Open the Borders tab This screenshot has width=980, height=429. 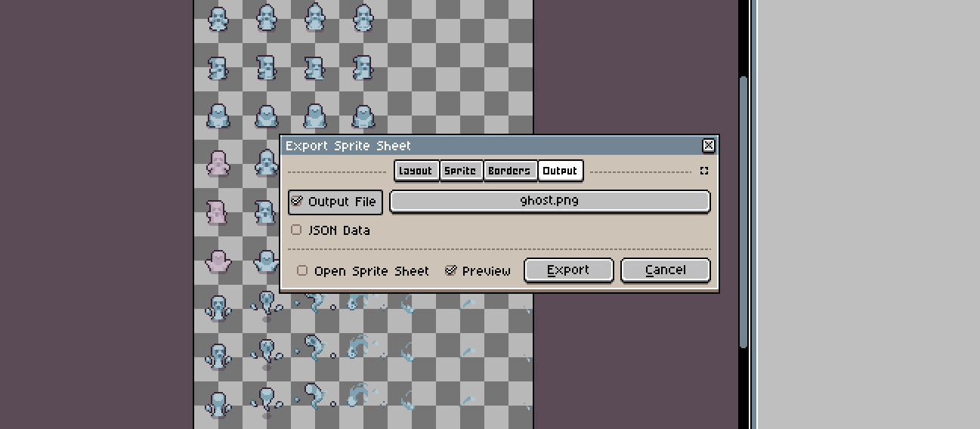(509, 171)
